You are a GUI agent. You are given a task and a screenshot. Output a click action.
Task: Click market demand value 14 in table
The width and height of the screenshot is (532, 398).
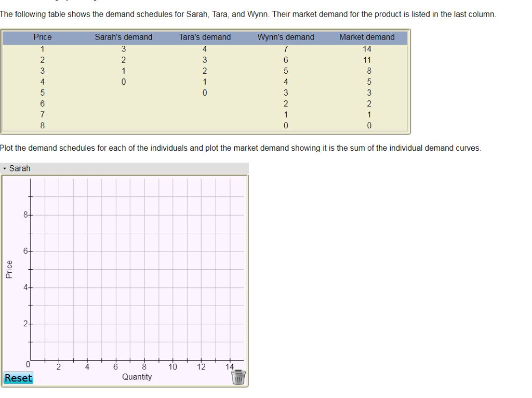(367, 49)
